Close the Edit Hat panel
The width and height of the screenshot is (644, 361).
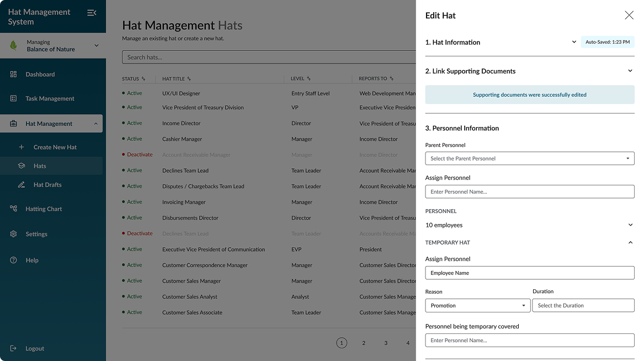point(629,15)
